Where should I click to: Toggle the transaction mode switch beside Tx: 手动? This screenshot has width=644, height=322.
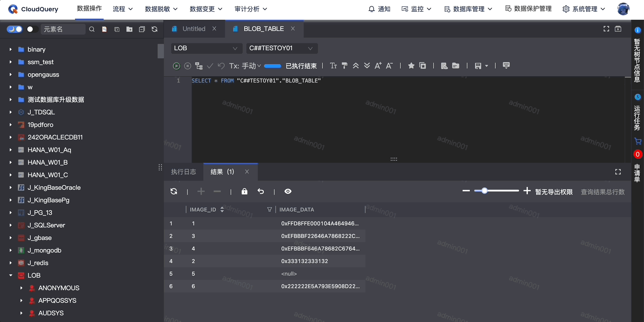[272, 65]
